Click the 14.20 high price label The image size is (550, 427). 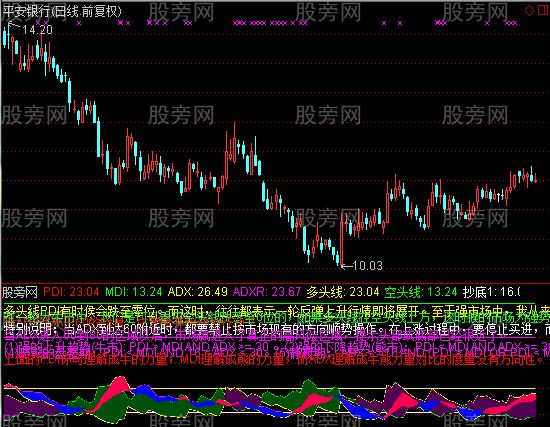pyautogui.click(x=38, y=30)
